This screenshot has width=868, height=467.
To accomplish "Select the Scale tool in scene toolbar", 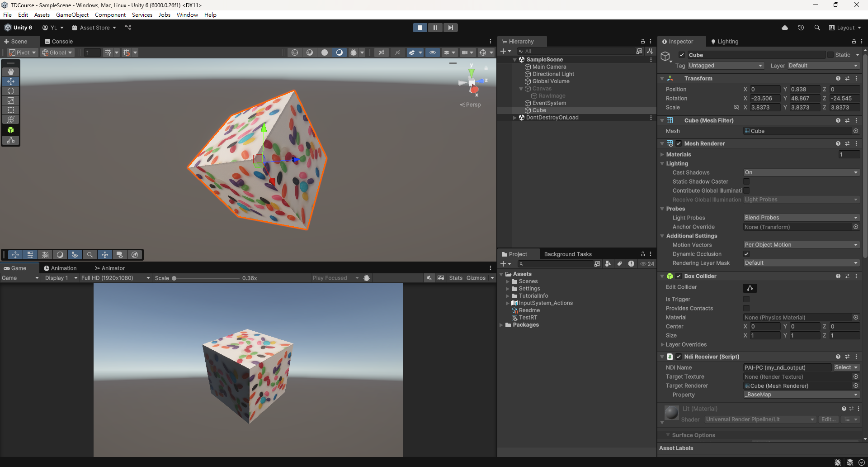I will (x=11, y=100).
